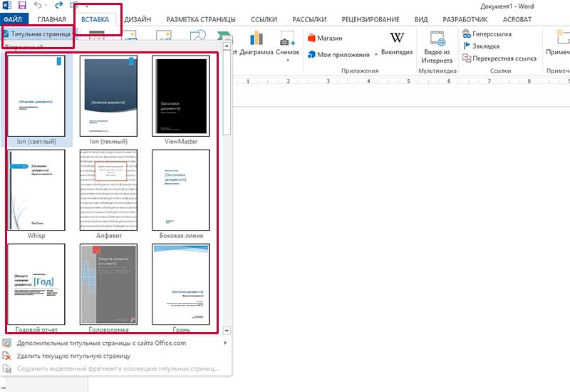Expand the Мои приложения dropdown arrow
Screen dimensions: 570x392
pos(376,55)
